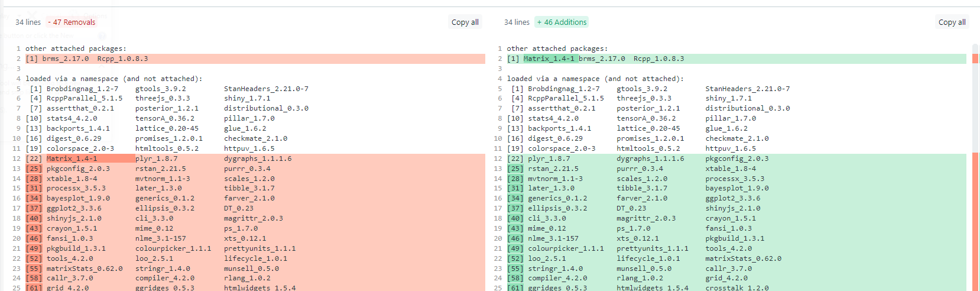Click ellipsis_0.3.2 in the removals pane
Screen dimensions: 980x291
click(x=165, y=208)
